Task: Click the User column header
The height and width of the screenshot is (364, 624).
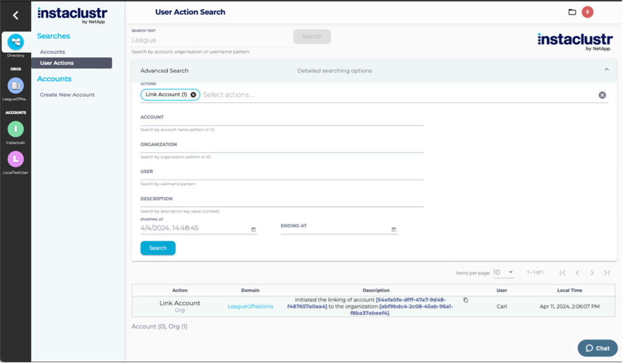Action: pyautogui.click(x=502, y=290)
